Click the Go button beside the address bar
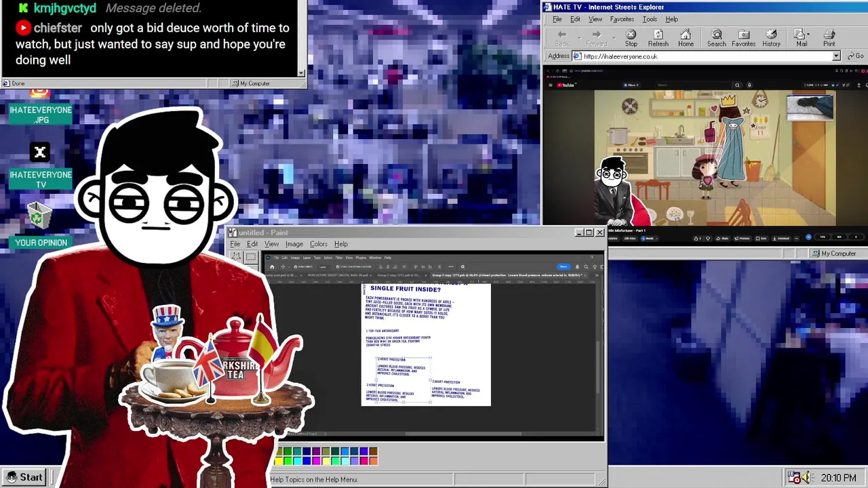The width and height of the screenshot is (868, 488). (855, 56)
